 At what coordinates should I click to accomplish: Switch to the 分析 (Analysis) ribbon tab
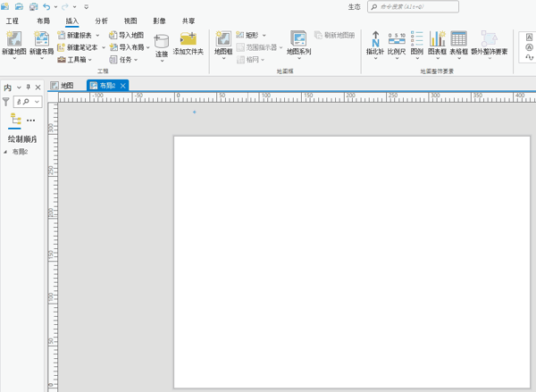click(101, 21)
